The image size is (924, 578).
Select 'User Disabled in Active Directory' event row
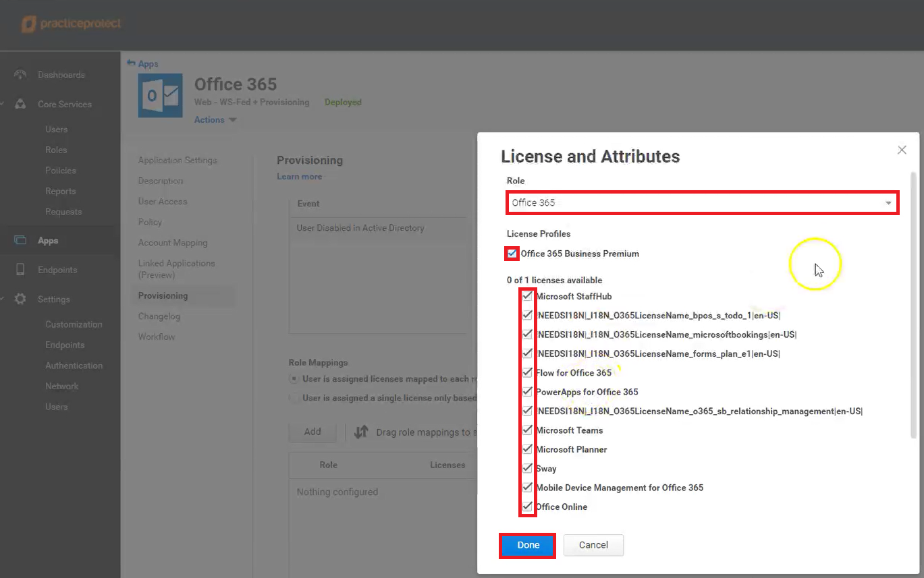[378, 228]
